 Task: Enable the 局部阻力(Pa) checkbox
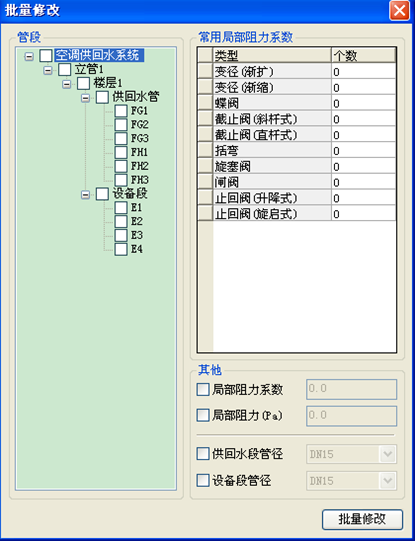(x=203, y=415)
